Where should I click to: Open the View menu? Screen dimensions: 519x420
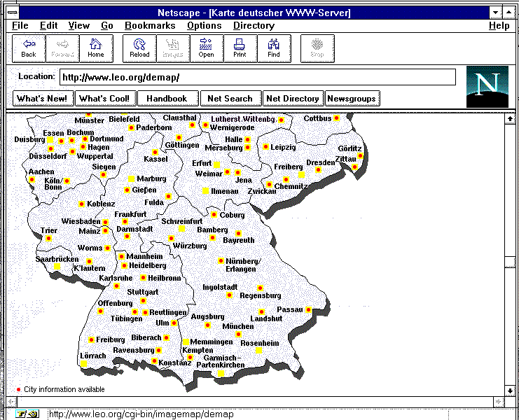[x=78, y=25]
